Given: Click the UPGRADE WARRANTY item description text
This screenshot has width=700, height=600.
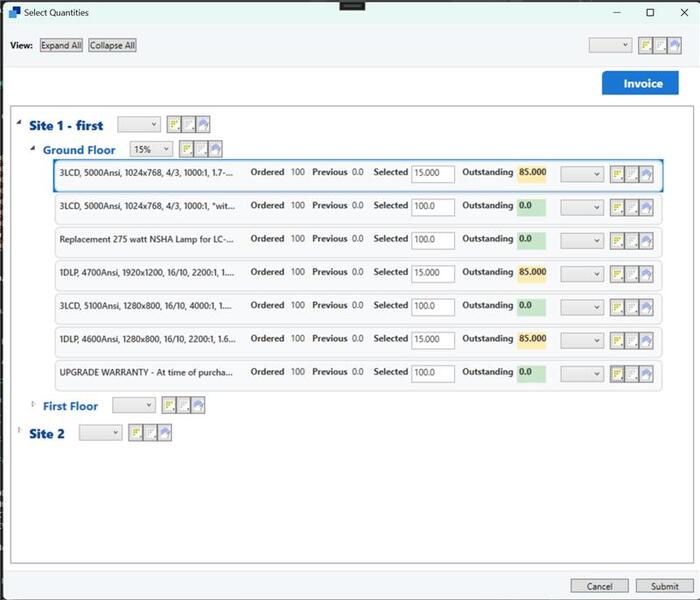Looking at the screenshot, I should [146, 372].
